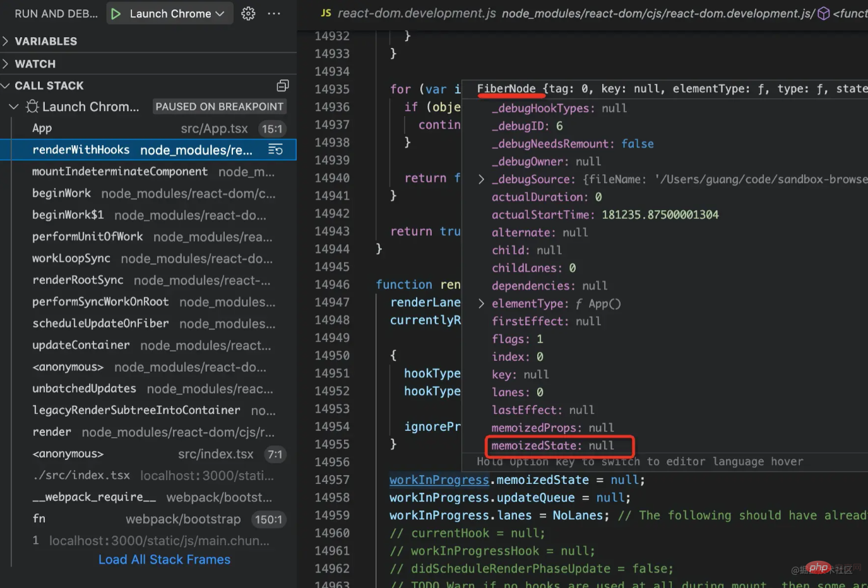The height and width of the screenshot is (588, 868).
Task: Open launch.json with the gear icon
Action: [248, 14]
